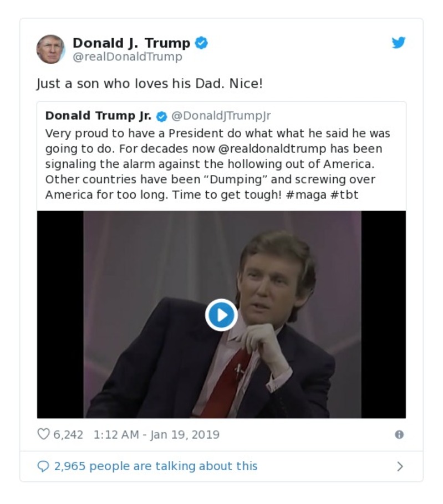The image size is (443, 504).
Task: Expand replies via 2,965 people link area
Action: 154,466
